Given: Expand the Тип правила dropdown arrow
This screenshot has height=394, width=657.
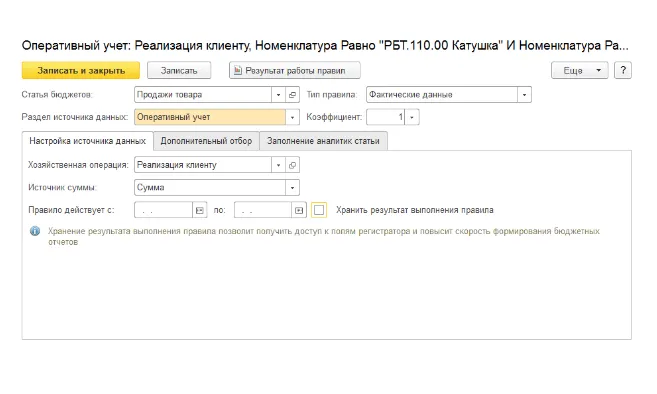Looking at the screenshot, I should pos(524,95).
